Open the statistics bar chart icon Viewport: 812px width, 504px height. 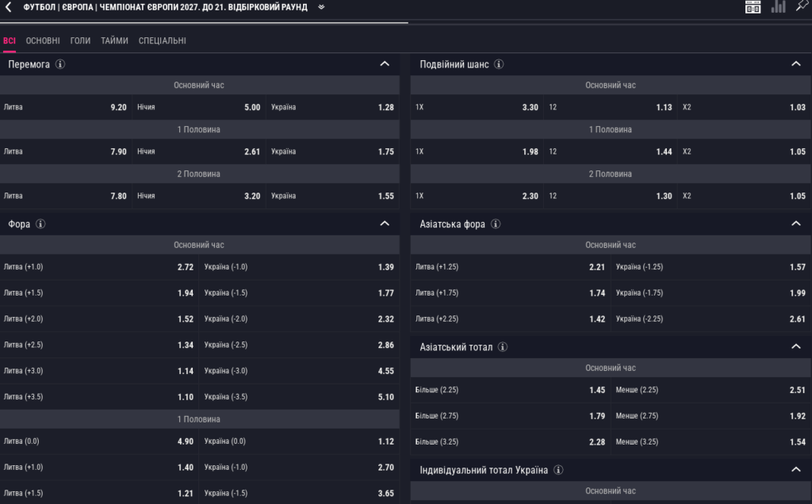(x=778, y=6)
